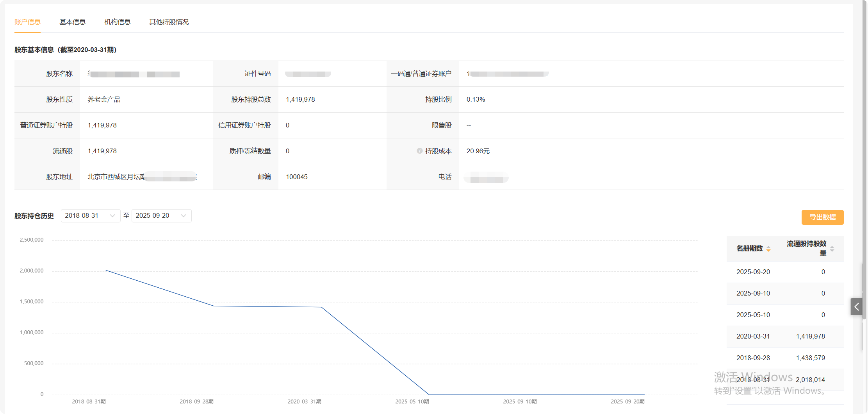Screen dimensions: 868x414
Task: Click chart x-axis label 2020-03-31期
Action: tap(305, 402)
